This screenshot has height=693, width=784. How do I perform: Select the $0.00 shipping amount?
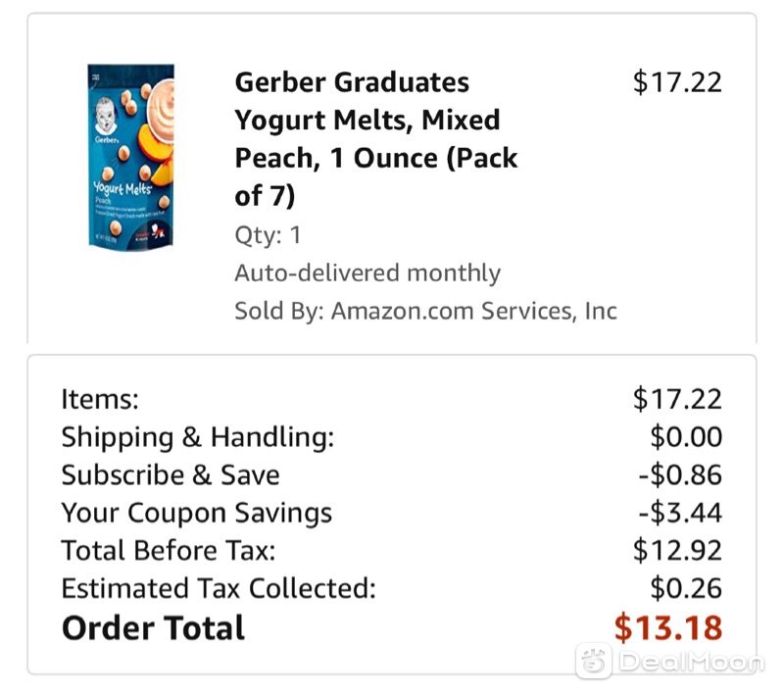tap(686, 437)
